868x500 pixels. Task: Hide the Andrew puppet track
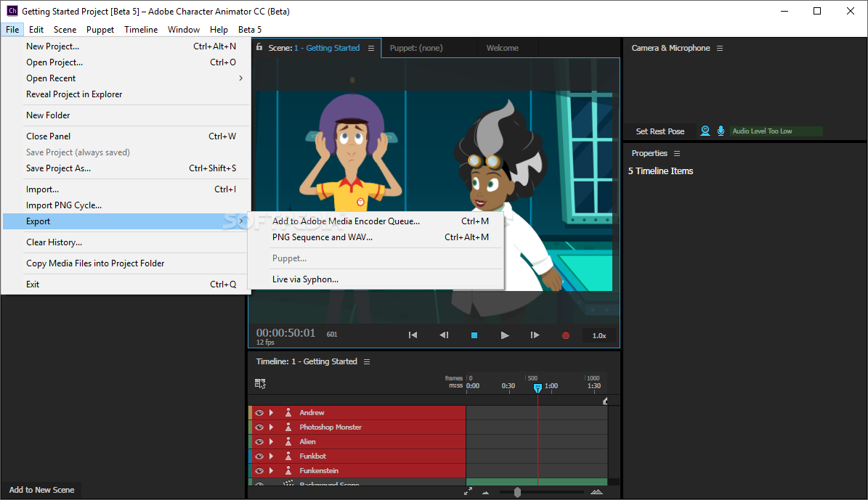point(259,413)
